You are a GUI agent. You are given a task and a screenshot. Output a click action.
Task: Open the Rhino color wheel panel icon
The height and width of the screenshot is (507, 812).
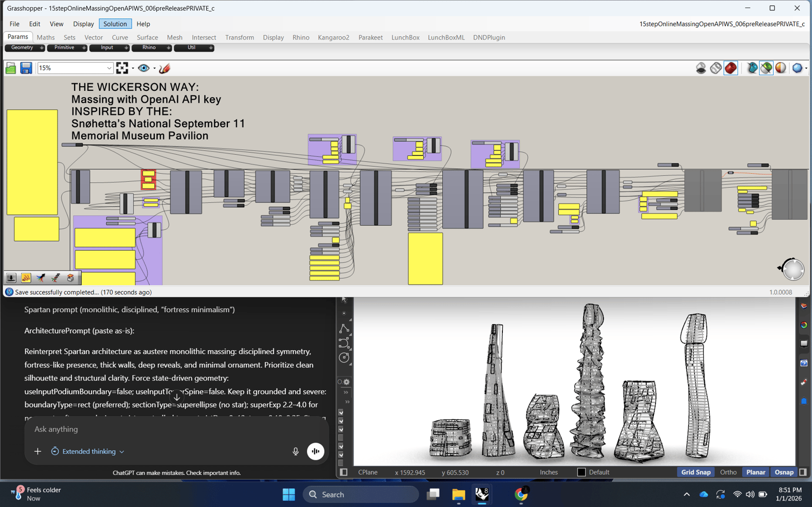click(x=804, y=325)
